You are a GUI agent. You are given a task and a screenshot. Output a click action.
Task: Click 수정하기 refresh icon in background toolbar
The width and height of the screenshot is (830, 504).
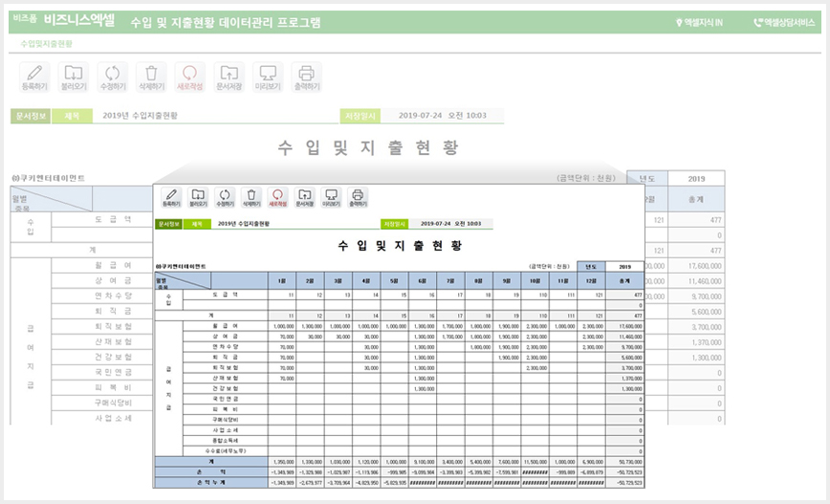click(x=113, y=77)
